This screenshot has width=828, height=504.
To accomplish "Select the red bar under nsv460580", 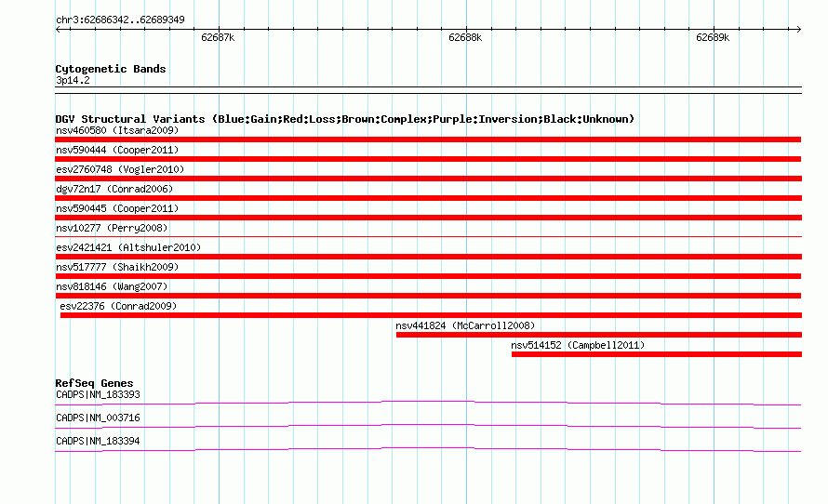I will (x=428, y=139).
